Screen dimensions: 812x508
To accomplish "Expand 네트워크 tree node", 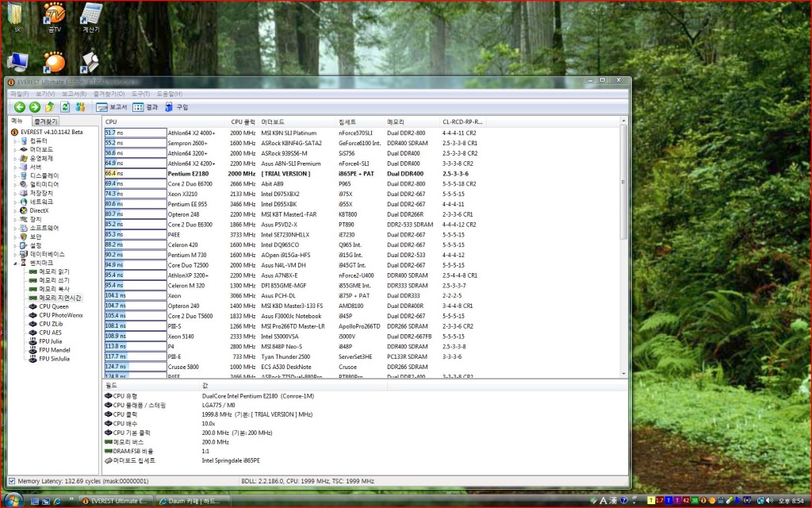I will tap(15, 202).
